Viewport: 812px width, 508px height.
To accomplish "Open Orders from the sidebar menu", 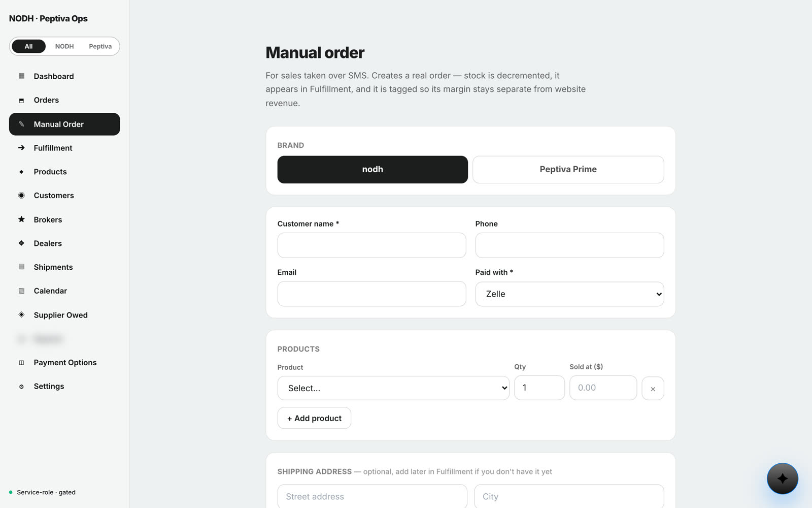I will pyautogui.click(x=64, y=100).
